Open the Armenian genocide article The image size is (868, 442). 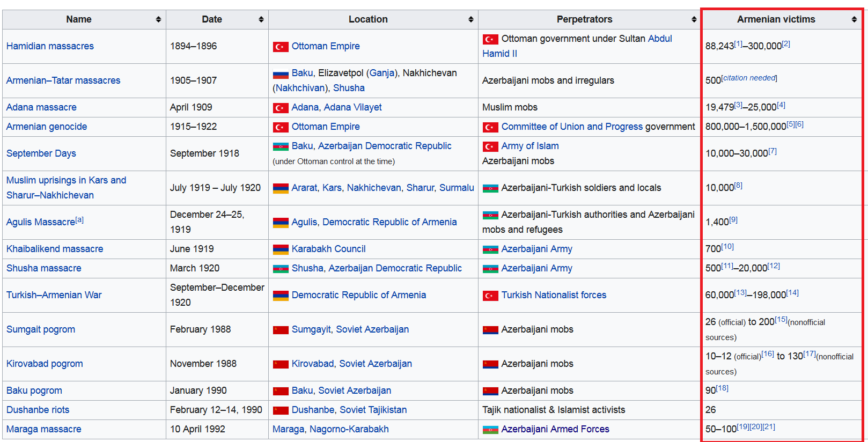point(47,127)
